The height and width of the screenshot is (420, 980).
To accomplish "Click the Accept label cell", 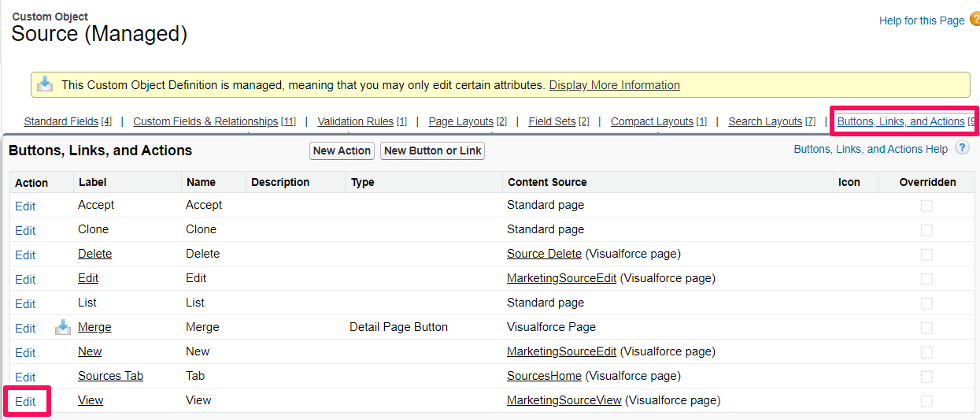I will click(96, 205).
